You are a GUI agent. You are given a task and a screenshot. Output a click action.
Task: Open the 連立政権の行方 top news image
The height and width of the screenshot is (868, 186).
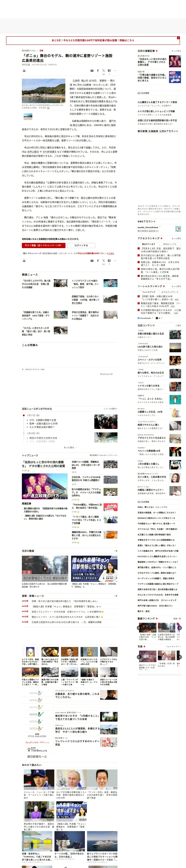click(45, 486)
